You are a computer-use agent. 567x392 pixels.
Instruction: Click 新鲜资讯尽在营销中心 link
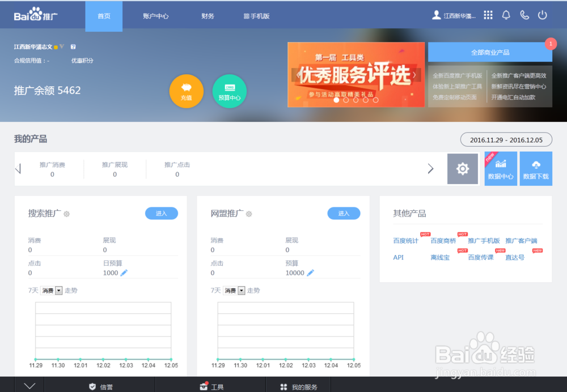point(519,86)
